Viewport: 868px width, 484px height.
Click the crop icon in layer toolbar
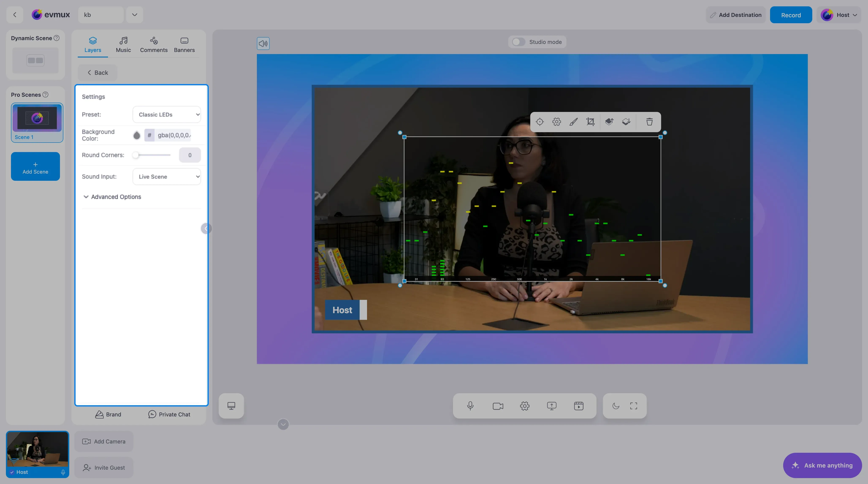[590, 122]
